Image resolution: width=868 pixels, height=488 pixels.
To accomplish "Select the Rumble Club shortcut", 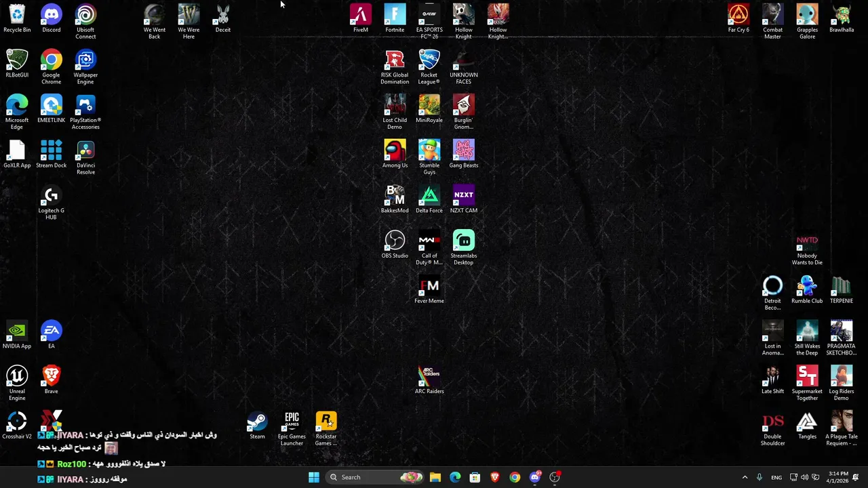I will 807,290.
